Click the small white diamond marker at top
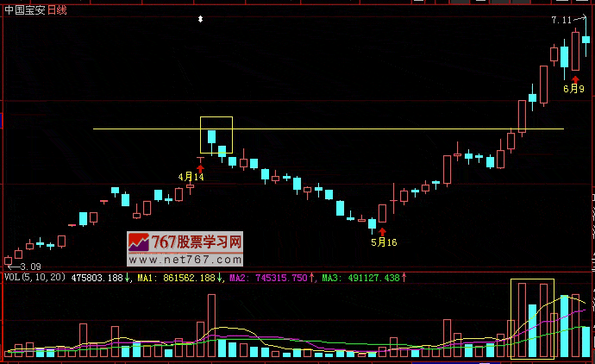This screenshot has width=595, height=364. click(x=201, y=18)
